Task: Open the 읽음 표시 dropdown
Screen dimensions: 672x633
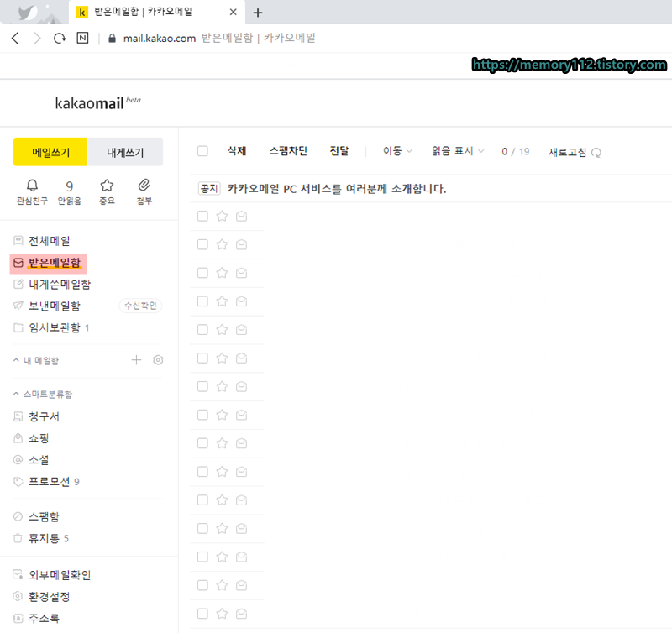Action: coord(458,151)
